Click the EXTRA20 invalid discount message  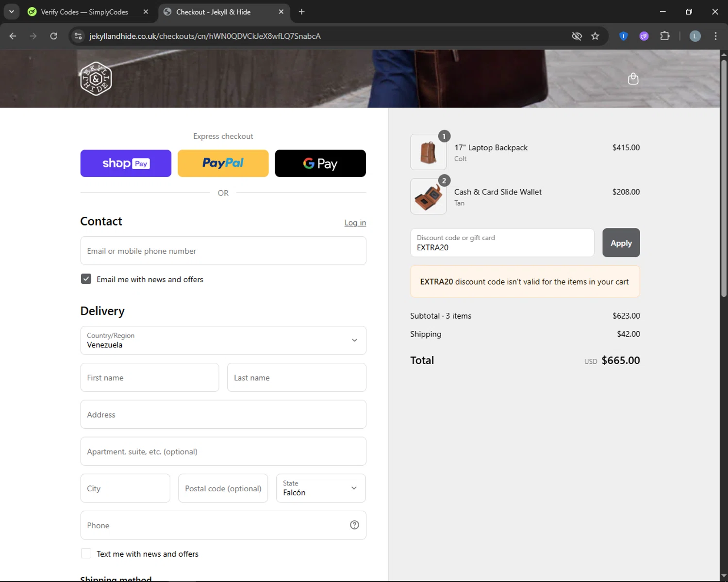click(x=525, y=281)
